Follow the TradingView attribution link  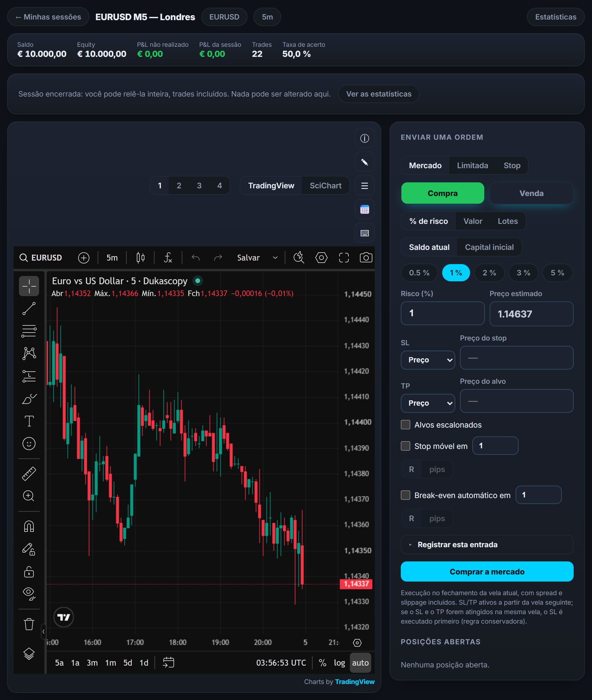(354, 682)
